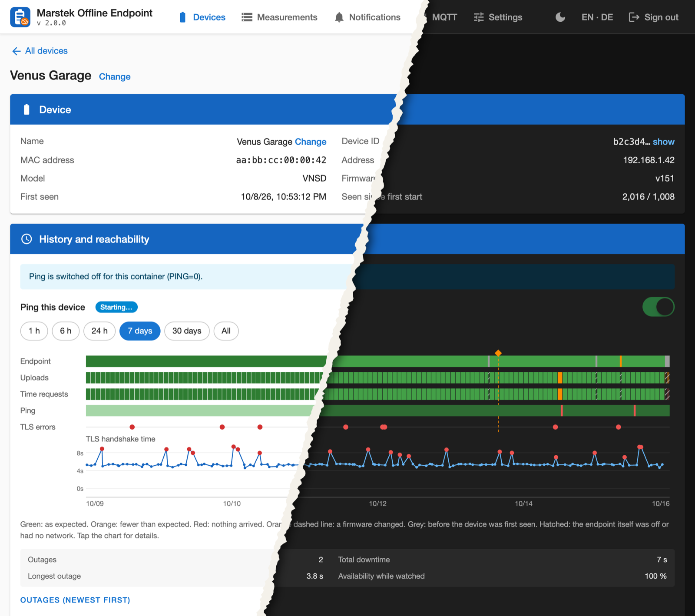The image size is (695, 616).
Task: Click the Measurements list icon
Action: [x=247, y=17]
